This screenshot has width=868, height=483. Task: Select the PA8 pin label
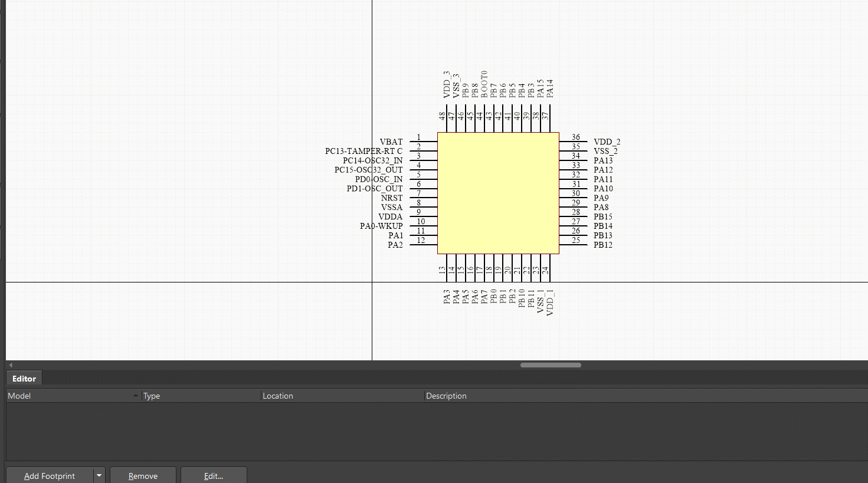601,208
